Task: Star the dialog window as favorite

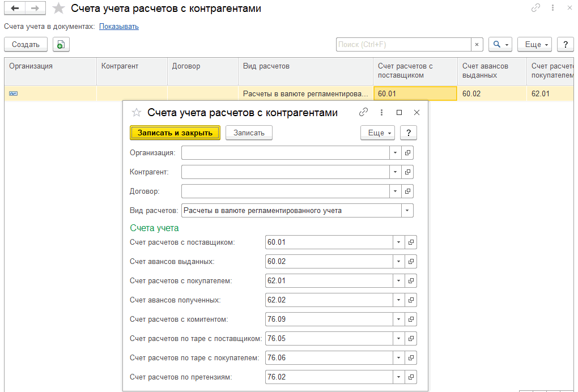Action: pyautogui.click(x=136, y=113)
